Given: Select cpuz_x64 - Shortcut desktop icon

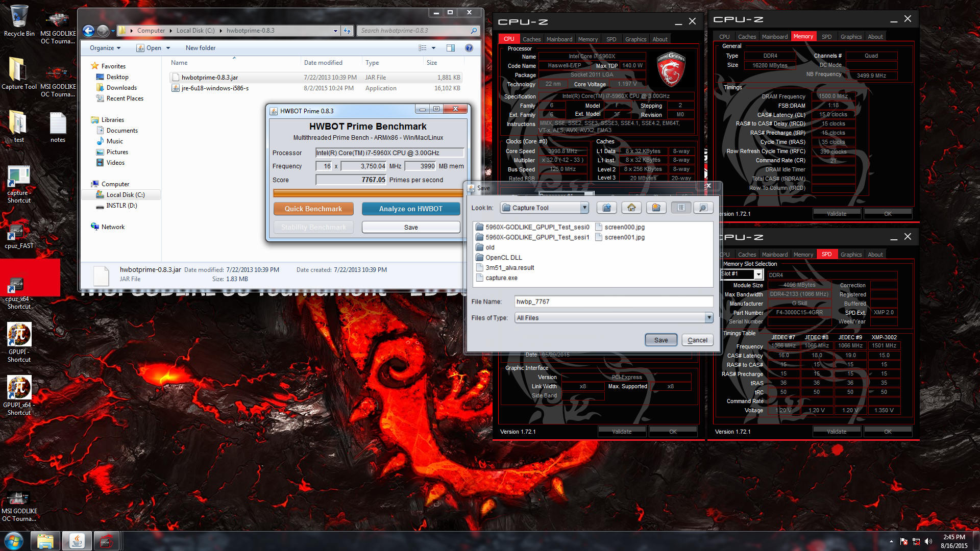Looking at the screenshot, I should pos(19,293).
